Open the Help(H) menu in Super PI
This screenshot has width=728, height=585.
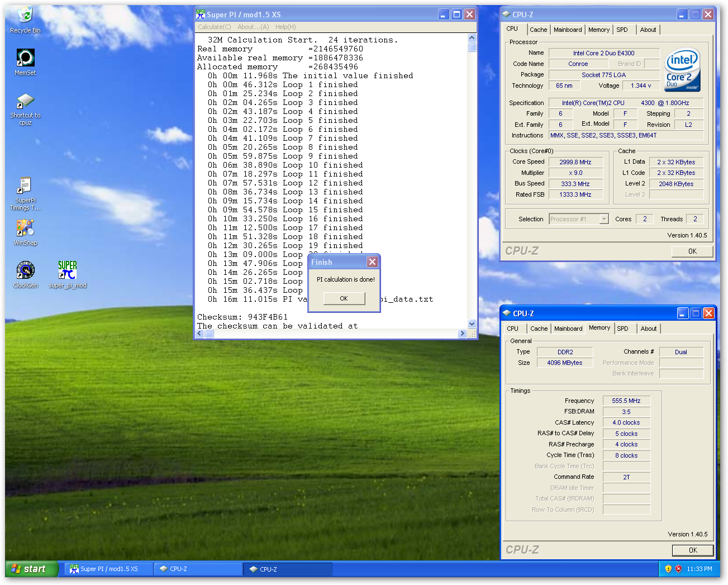[286, 27]
